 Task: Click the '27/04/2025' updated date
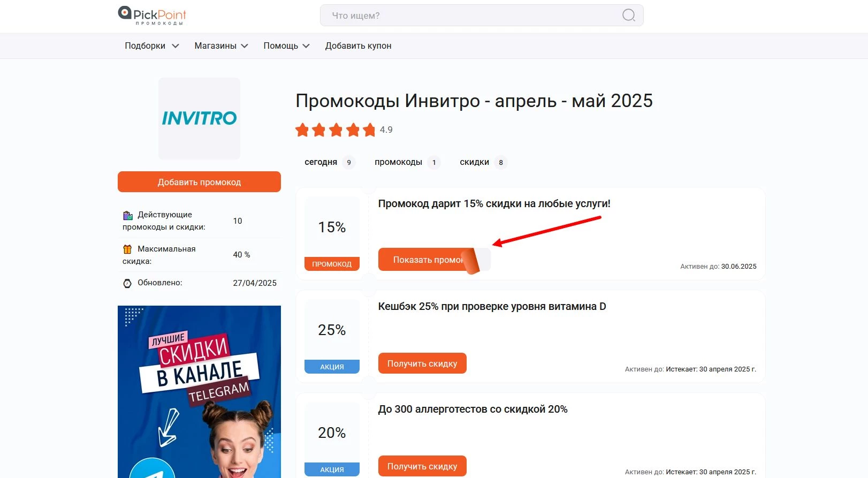(x=255, y=283)
